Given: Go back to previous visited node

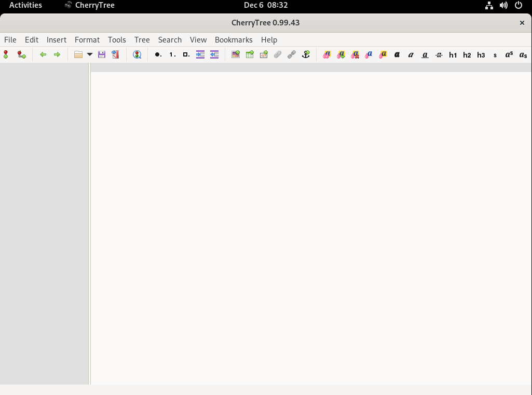Looking at the screenshot, I should pyautogui.click(x=43, y=54).
